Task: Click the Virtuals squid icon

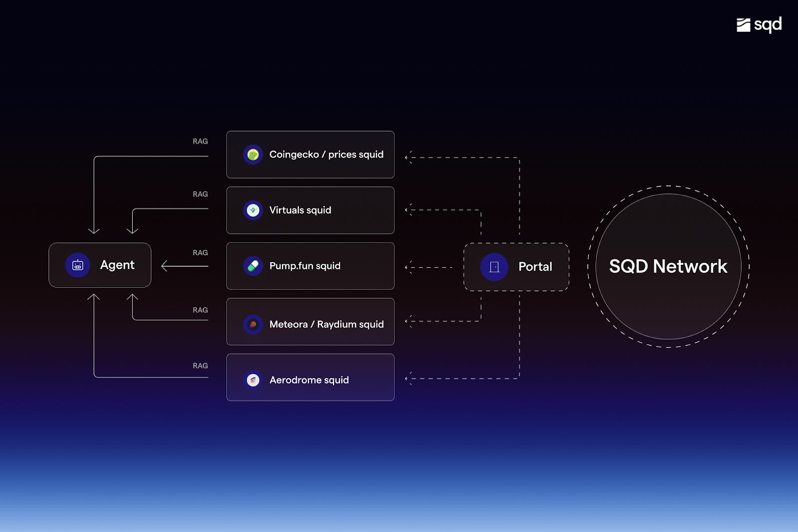Action: click(x=253, y=210)
